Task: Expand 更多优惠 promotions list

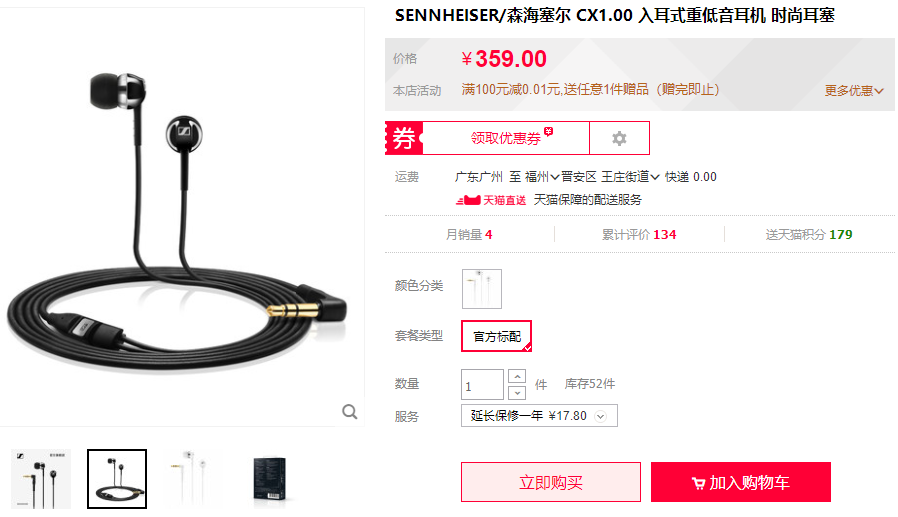Action: tap(854, 90)
